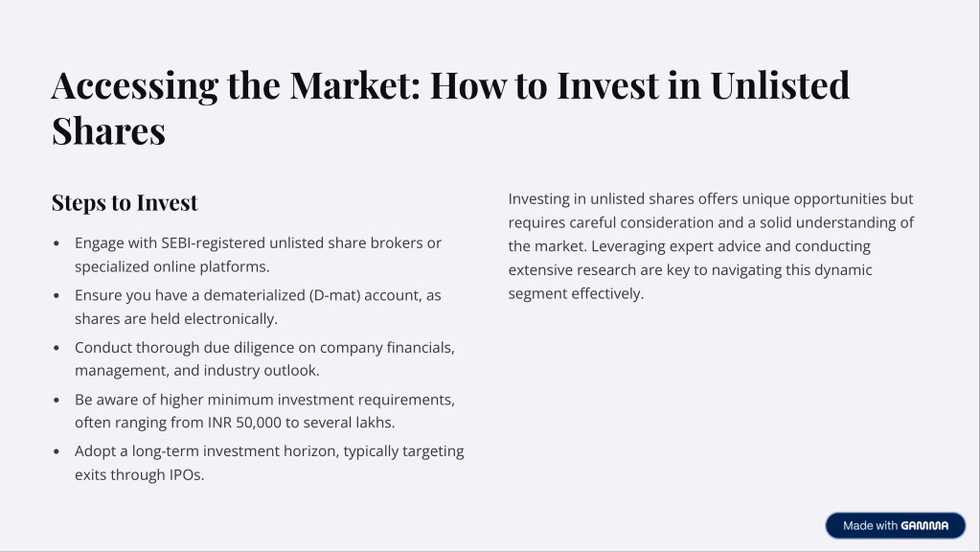This screenshot has height=552, width=980.
Task: Click the Made with Gamma badge
Action: click(895, 526)
